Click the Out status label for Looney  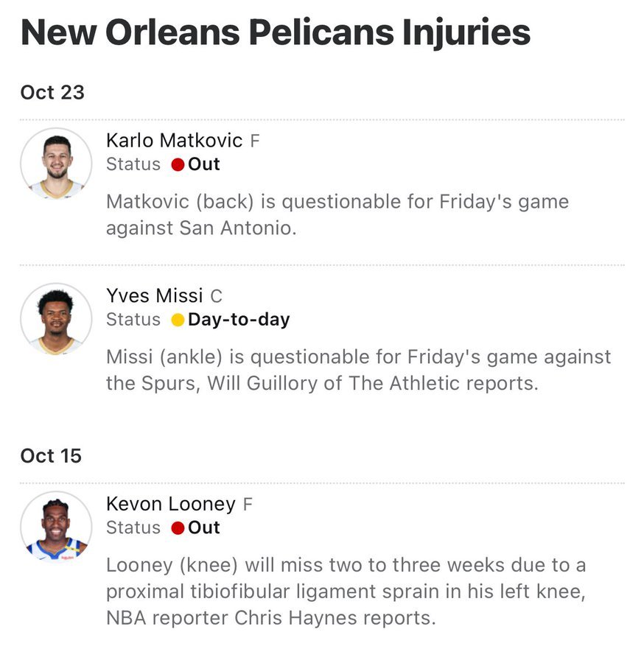tap(204, 527)
